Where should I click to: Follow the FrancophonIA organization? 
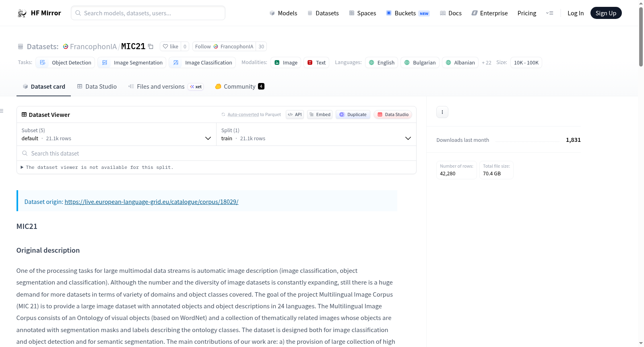tap(224, 46)
